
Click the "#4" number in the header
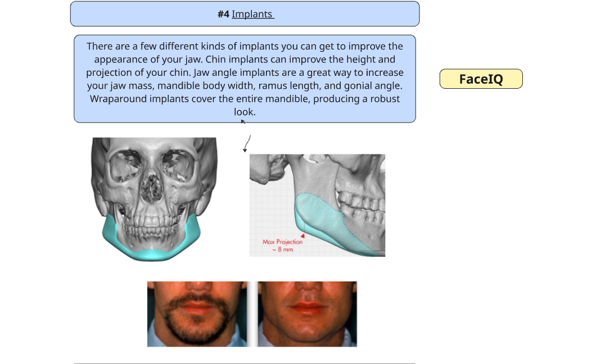click(223, 14)
